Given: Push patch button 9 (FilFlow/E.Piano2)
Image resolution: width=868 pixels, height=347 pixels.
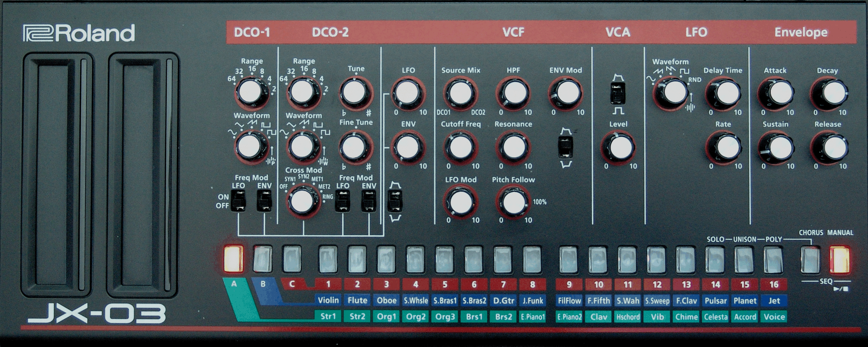Looking at the screenshot, I should point(569,259).
